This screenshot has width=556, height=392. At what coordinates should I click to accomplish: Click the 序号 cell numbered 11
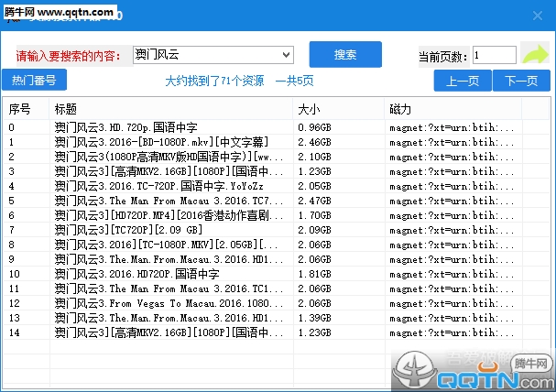[14, 289]
